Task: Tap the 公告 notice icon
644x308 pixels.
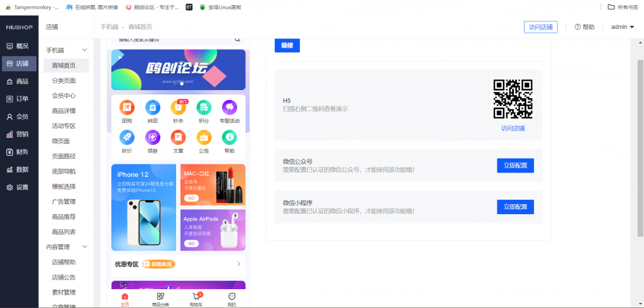Action: [204, 137]
